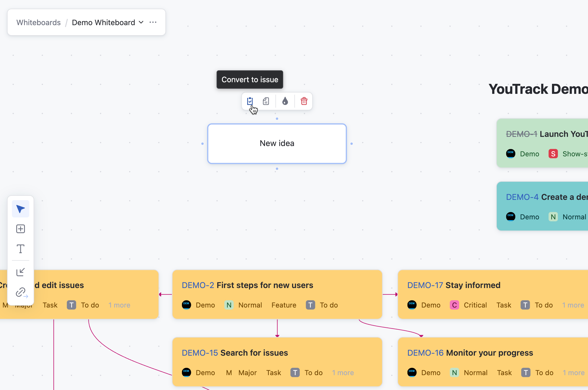
Task: Select the arrow pointer tool
Action: pyautogui.click(x=21, y=209)
